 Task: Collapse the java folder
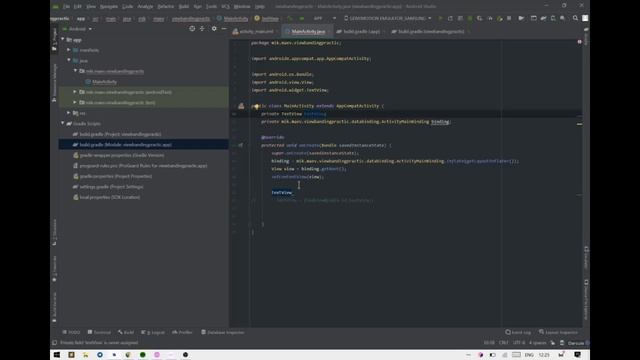click(69, 60)
